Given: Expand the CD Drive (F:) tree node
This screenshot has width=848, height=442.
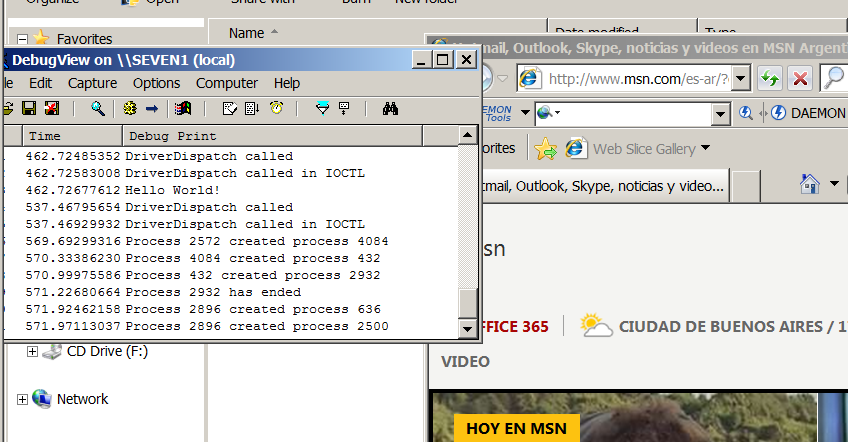Looking at the screenshot, I should pos(32,351).
